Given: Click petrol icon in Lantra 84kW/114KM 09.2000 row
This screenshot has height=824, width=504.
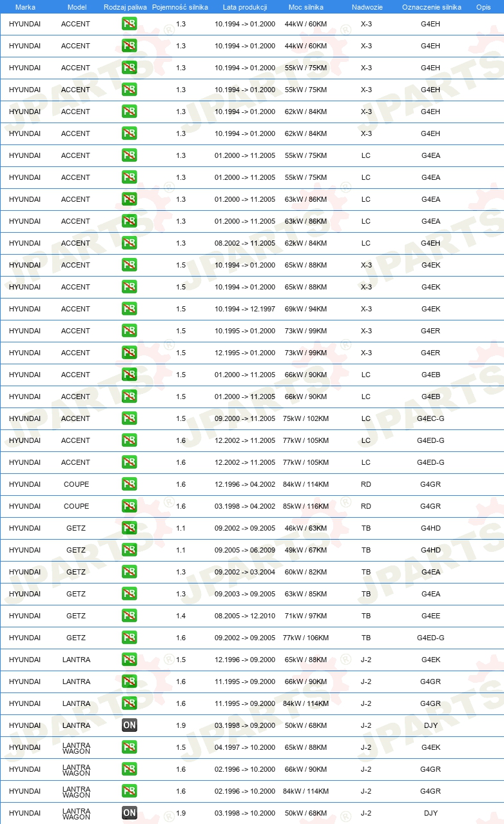Looking at the screenshot, I should point(130,703).
